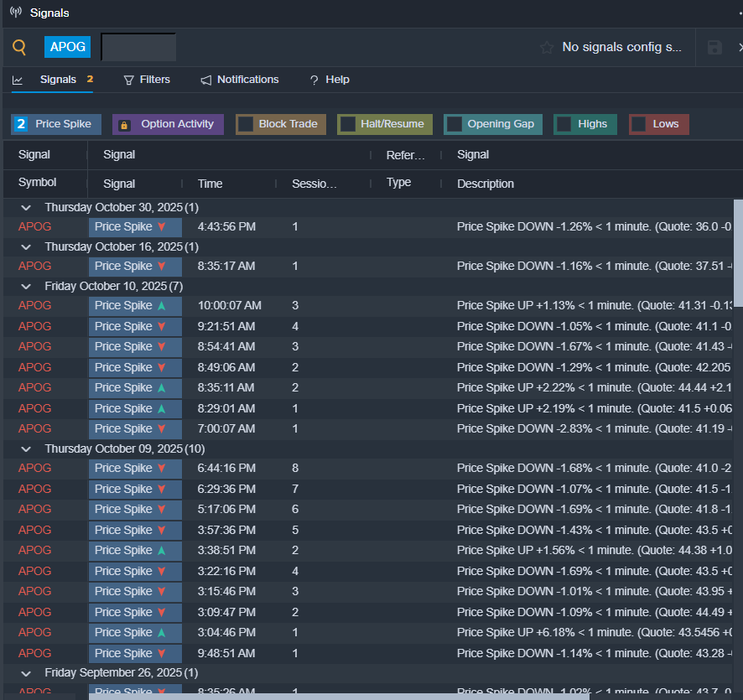This screenshot has width=743, height=700.
Task: Open the Notifications tab
Action: (x=247, y=80)
